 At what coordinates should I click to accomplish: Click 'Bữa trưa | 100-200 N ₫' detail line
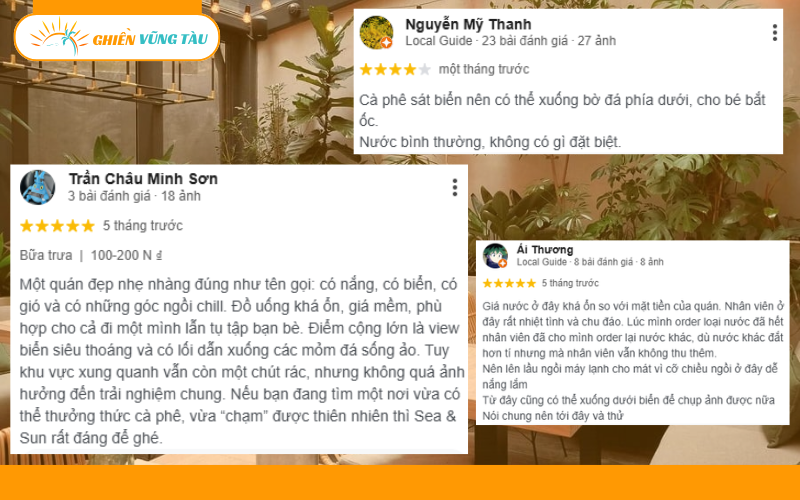(x=91, y=255)
